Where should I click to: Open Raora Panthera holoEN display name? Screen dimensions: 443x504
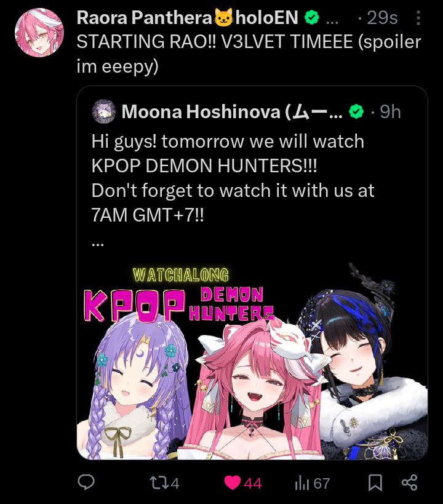coord(188,18)
